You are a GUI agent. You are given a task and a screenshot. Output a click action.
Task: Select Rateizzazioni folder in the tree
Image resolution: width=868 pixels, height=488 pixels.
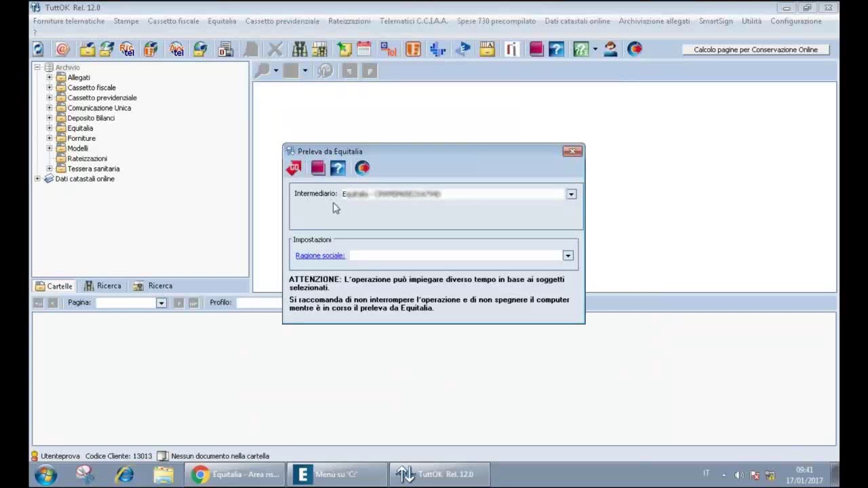[87, 159]
